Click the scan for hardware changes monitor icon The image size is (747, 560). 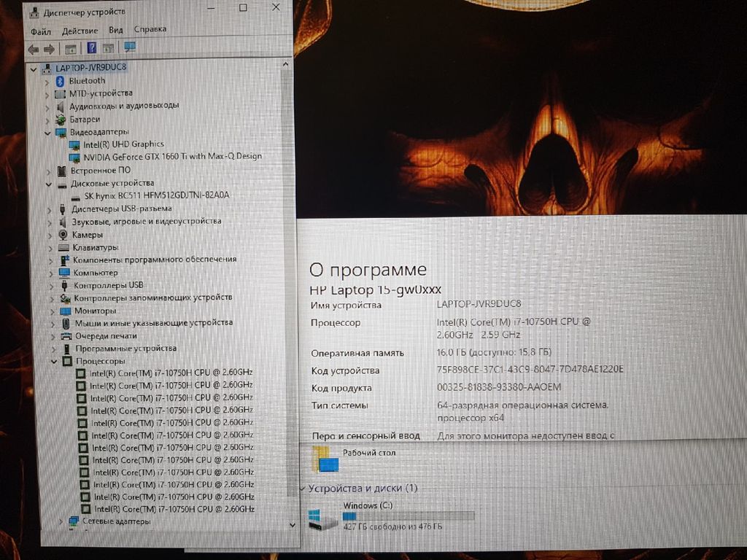(x=130, y=47)
